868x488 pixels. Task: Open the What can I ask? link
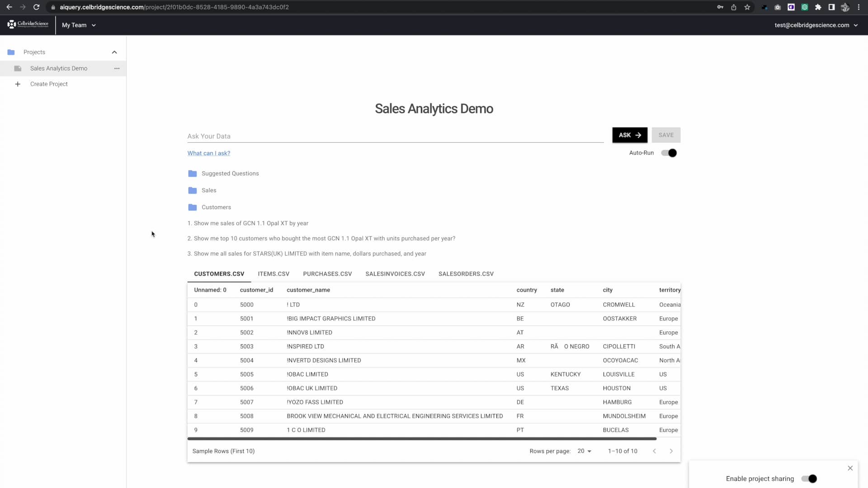tap(209, 153)
